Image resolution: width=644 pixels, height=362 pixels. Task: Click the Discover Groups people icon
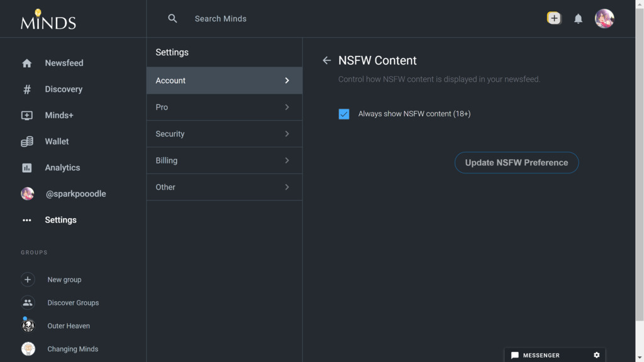(28, 302)
